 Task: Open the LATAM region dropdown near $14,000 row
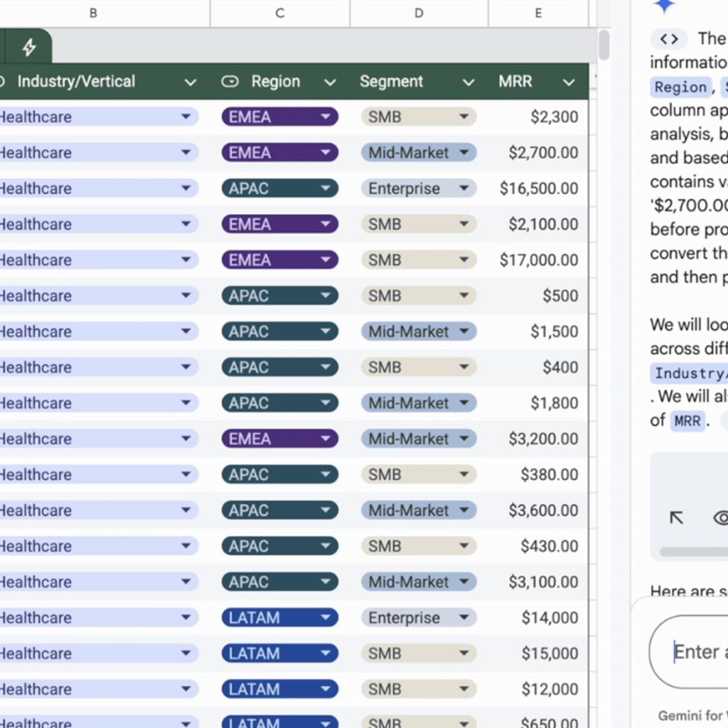pyautogui.click(x=326, y=618)
